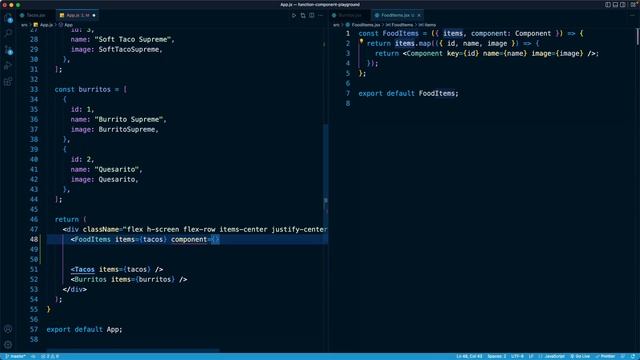Click Tacos tag on line 51
Screen dimensions: 640x360
pos(84,269)
